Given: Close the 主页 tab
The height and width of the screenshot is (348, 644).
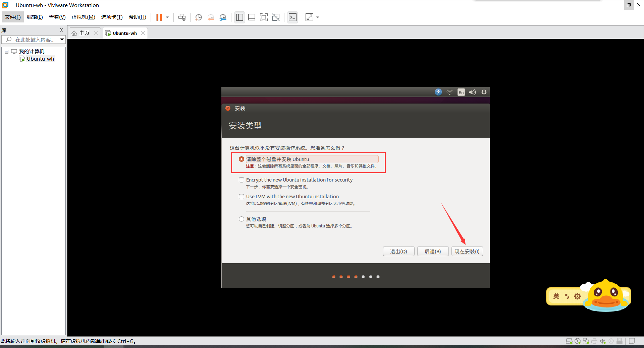Looking at the screenshot, I should pos(96,33).
